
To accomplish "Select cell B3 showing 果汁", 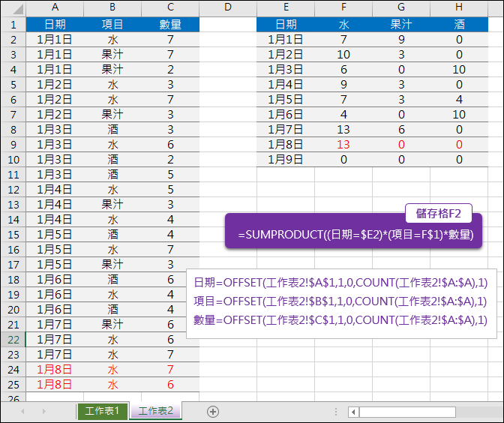I will click(112, 54).
